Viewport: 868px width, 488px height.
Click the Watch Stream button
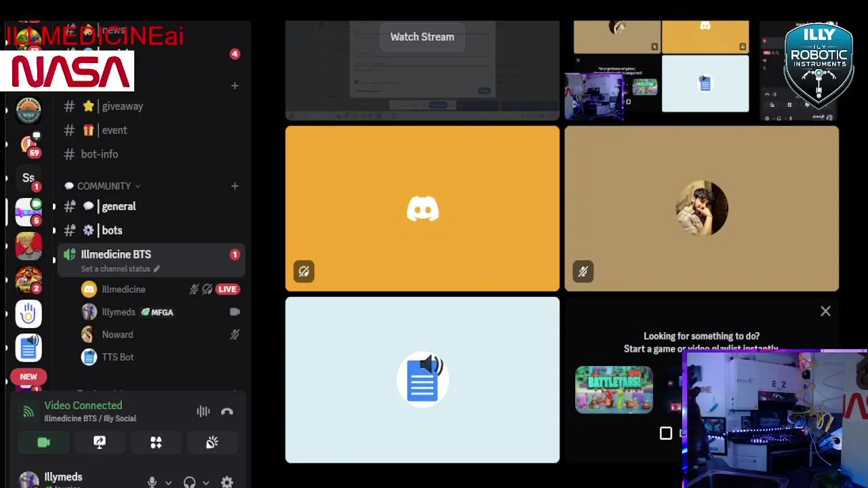coord(422,37)
